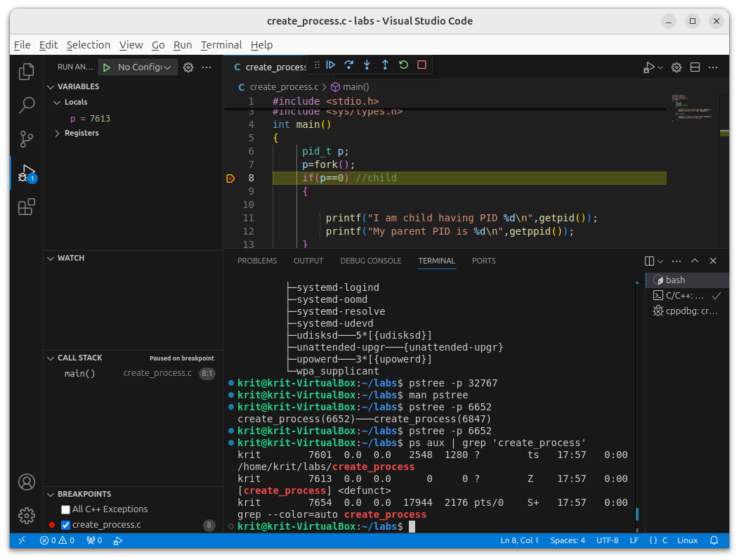The image size is (739, 560).
Task: Stop debugging with the red square
Action: pyautogui.click(x=421, y=65)
